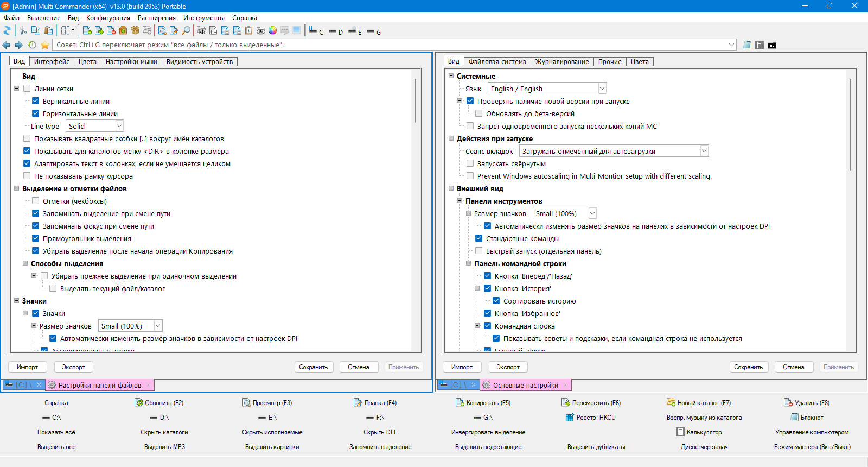
Task: Open the Расширения menu
Action: click(x=157, y=18)
